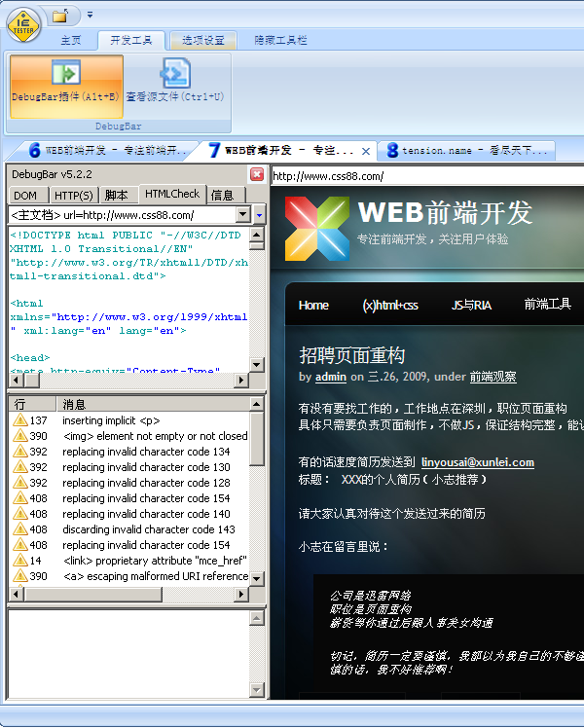584x728 pixels.
Task: Open the main document url dropdown
Action: pyautogui.click(x=242, y=214)
